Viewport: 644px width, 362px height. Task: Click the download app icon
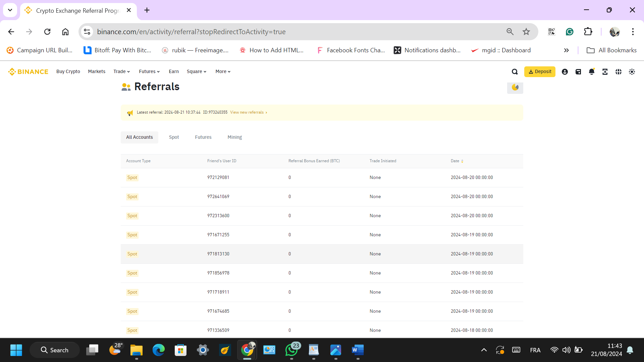(605, 72)
